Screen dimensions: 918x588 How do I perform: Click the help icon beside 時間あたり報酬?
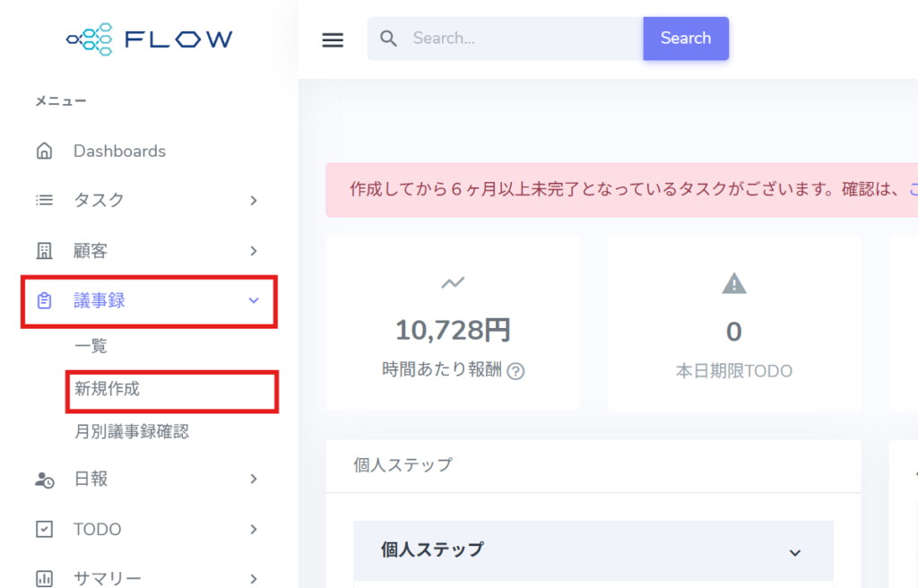coord(515,371)
